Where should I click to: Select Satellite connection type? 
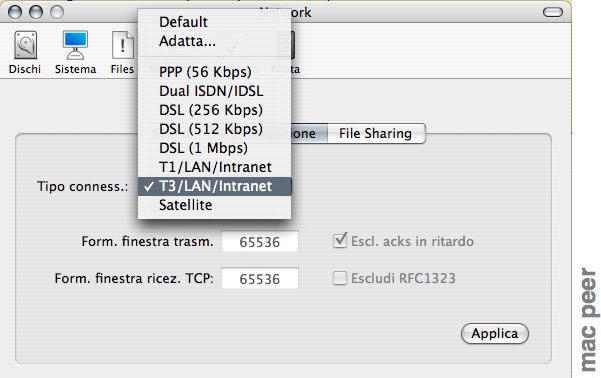[x=214, y=205]
